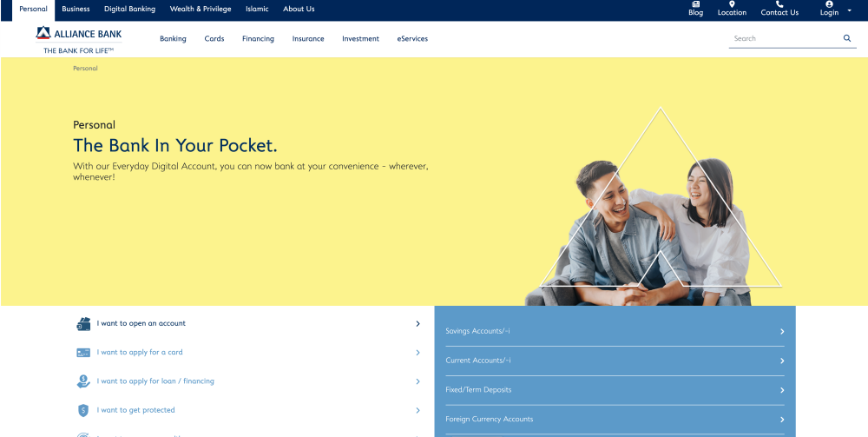This screenshot has width=868, height=437.
Task: Expand the Savings Accounts/-i chevron
Action: [x=782, y=332]
